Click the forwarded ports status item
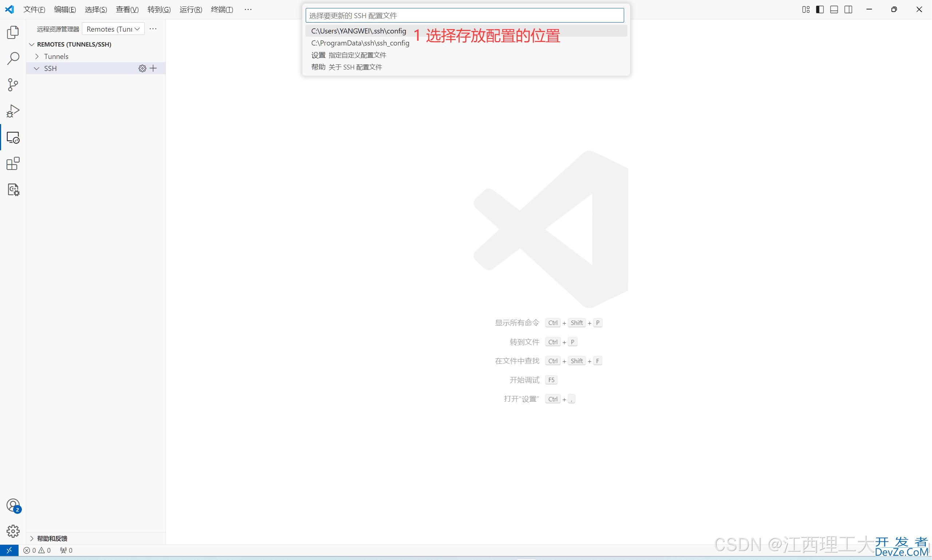 tap(66, 550)
